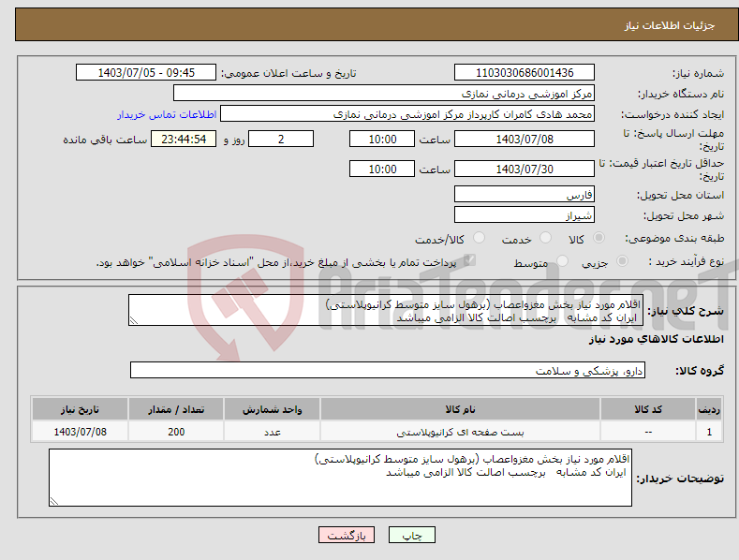The width and height of the screenshot is (739, 560).
Task: Click the resize handle of buyer notes box
Action: click(54, 501)
